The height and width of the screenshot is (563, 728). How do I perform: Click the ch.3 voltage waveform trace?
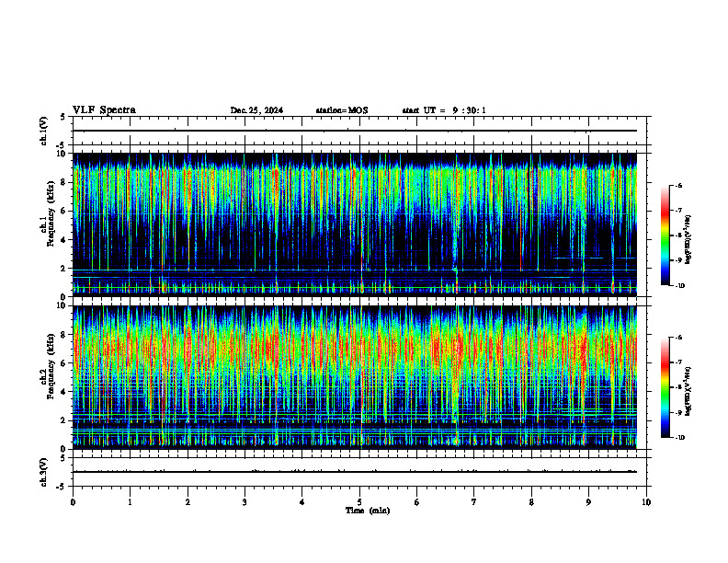[355, 472]
